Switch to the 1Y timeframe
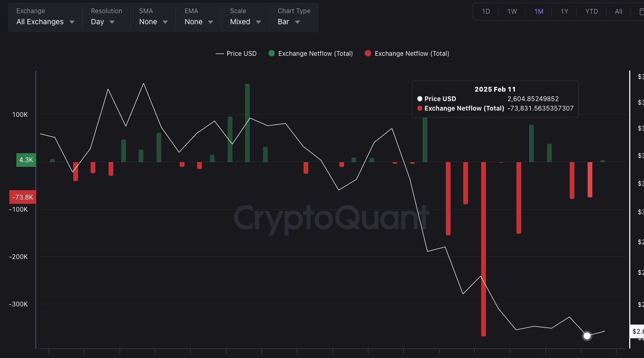 tap(564, 11)
